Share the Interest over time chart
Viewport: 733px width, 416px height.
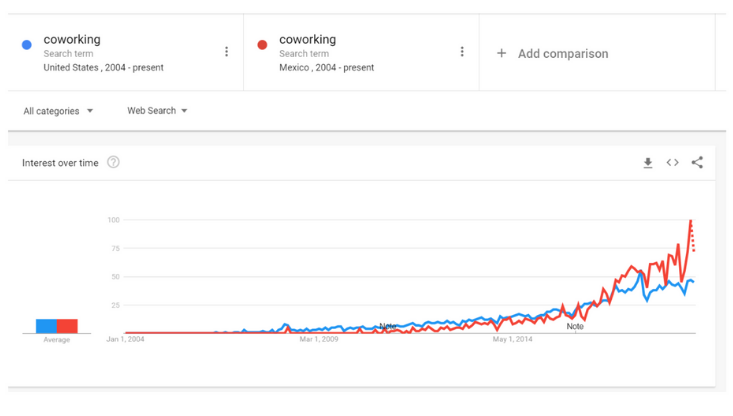tap(697, 163)
